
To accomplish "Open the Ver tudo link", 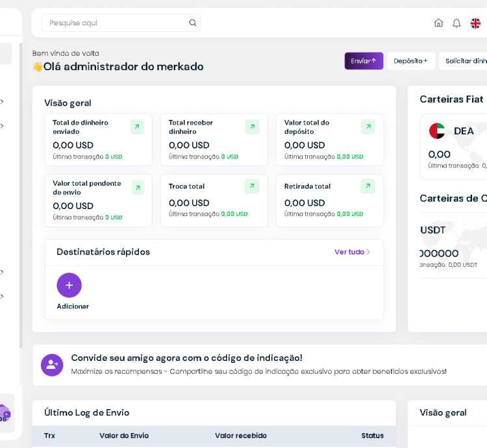I will point(352,252).
